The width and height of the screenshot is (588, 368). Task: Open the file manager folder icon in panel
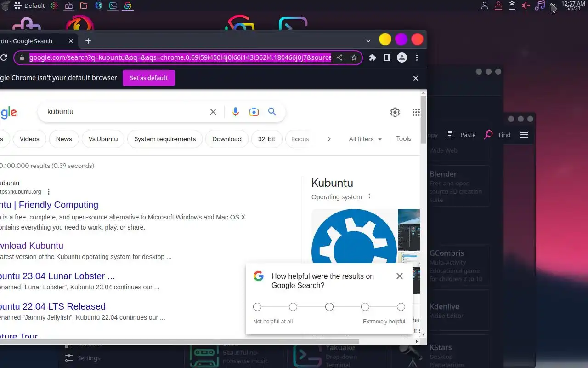[84, 6]
